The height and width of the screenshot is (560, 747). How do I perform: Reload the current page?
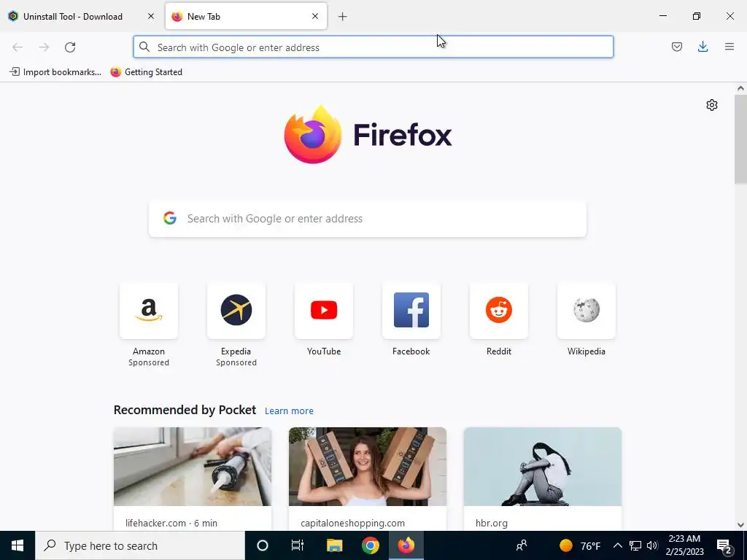pos(70,47)
